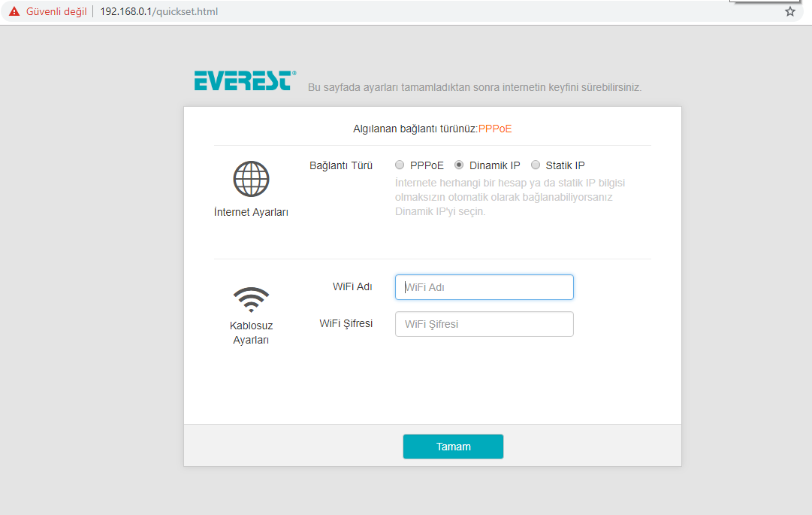Click the WiFi wireless settings icon

[x=251, y=299]
